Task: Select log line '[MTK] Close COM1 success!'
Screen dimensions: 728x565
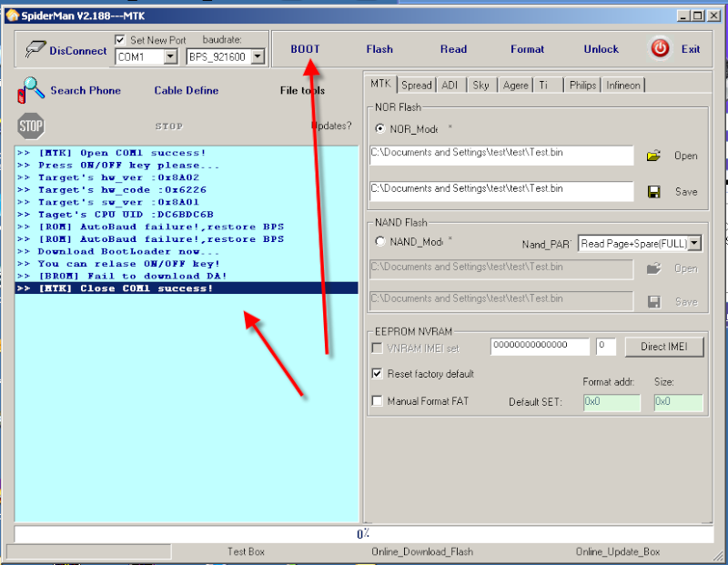Action: point(187,288)
